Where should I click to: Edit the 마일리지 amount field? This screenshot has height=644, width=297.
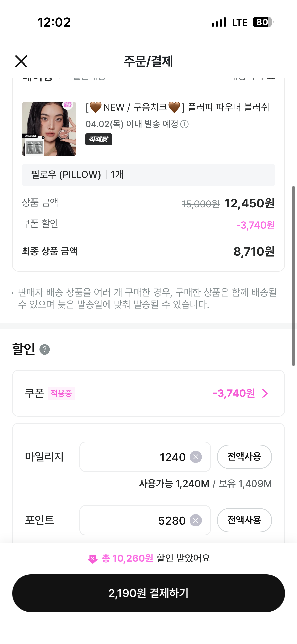[x=136, y=457]
